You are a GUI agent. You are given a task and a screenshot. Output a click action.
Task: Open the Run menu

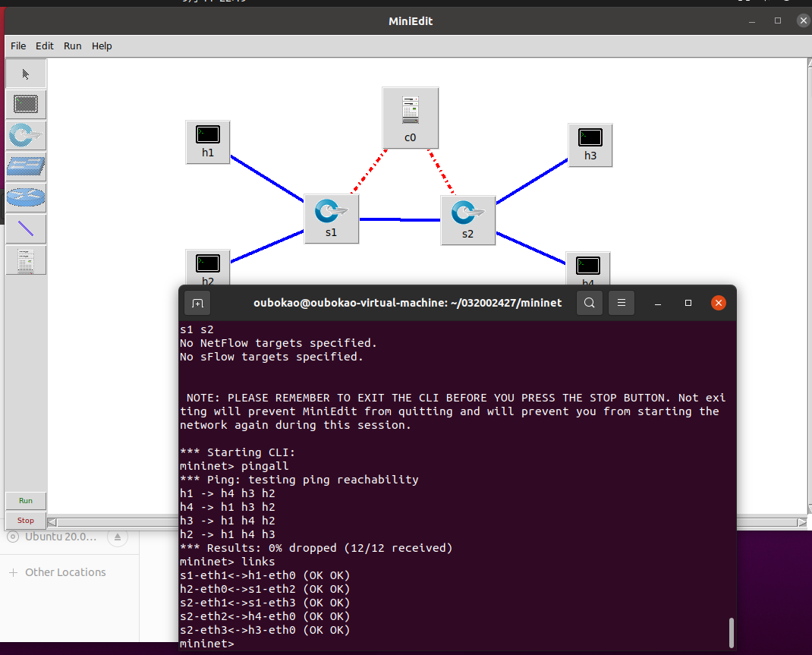click(x=73, y=46)
